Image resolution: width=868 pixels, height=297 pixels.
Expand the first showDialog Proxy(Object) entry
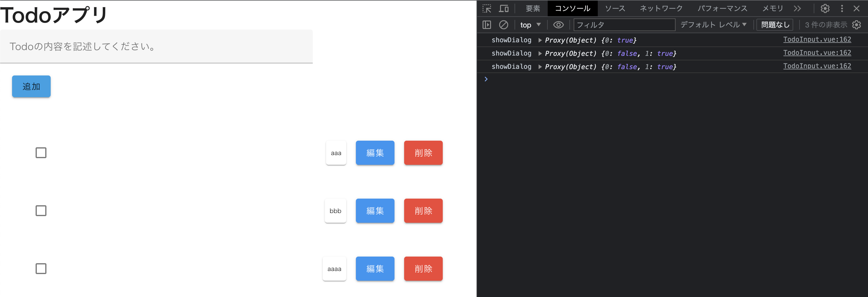(x=540, y=40)
